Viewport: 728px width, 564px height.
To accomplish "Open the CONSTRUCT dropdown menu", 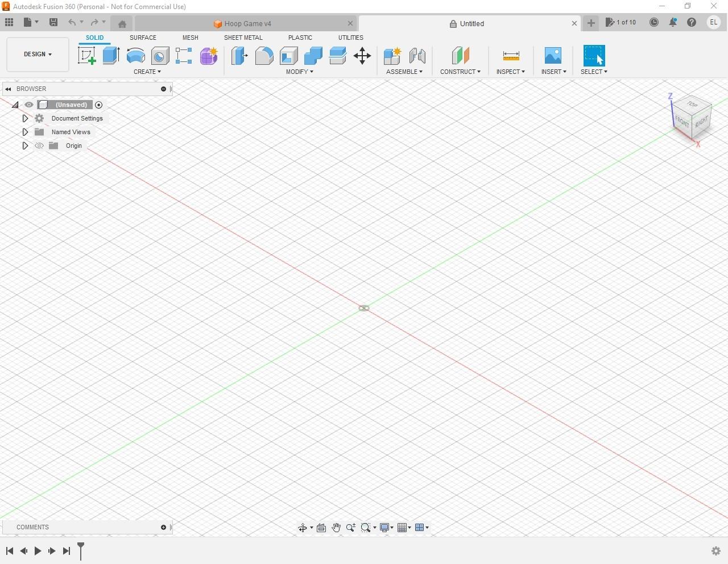I will click(x=460, y=72).
